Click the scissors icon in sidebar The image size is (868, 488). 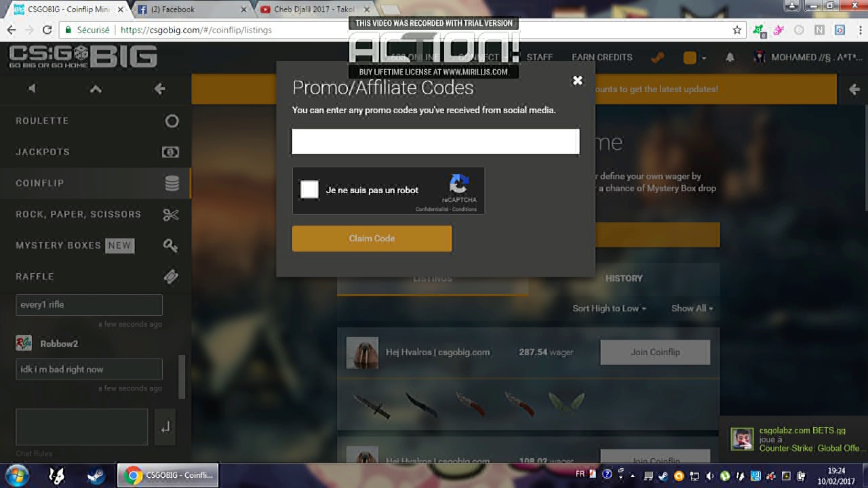(x=171, y=215)
